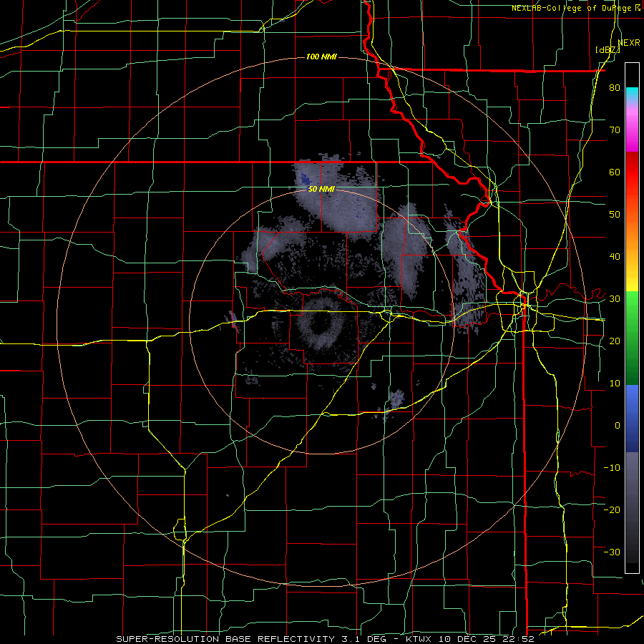This screenshot has height=644, width=644.
Task: Click the '0' value on the color scale
Action: 618,426
